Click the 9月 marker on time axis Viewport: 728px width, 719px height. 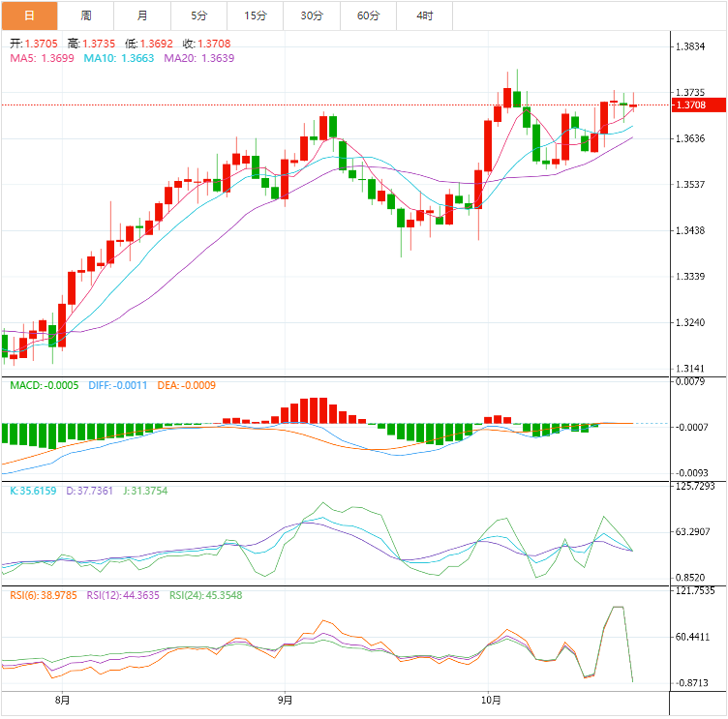[x=285, y=699]
